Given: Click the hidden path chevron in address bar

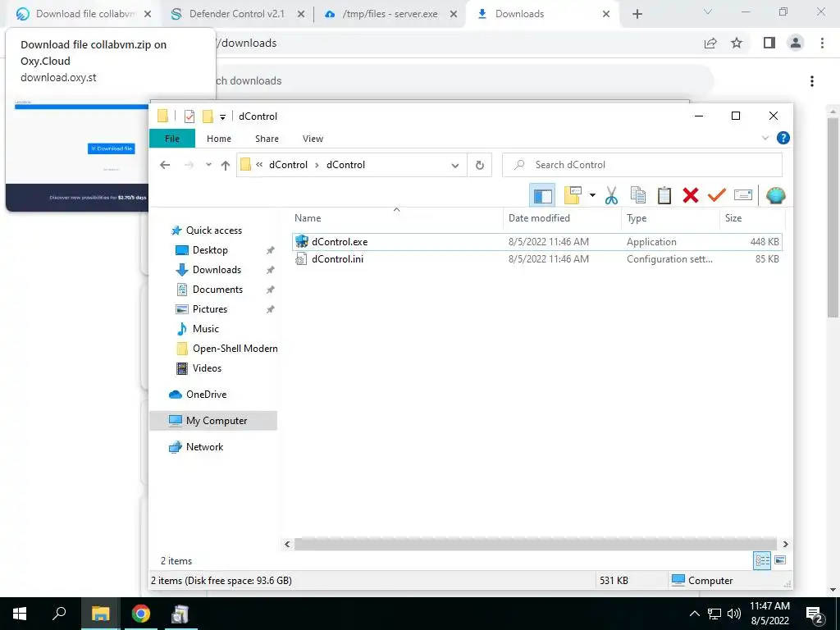Looking at the screenshot, I should coord(259,165).
